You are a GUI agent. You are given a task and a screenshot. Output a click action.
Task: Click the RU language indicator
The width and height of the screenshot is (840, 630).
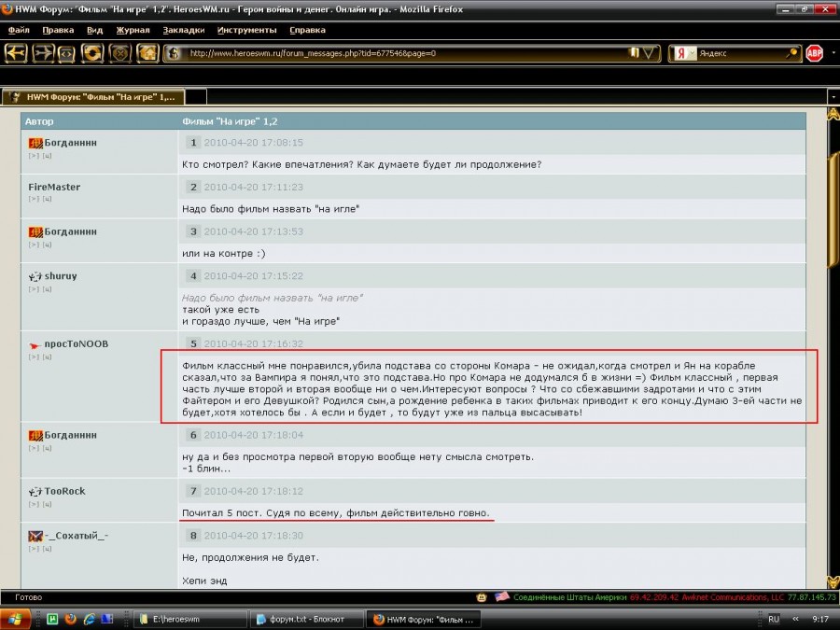[774, 620]
